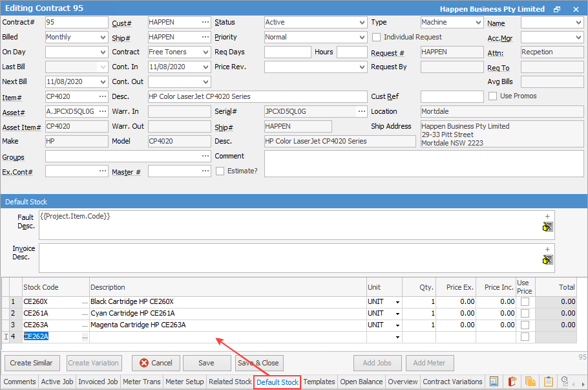
Task: Enable the Use Promos checkbox
Action: (x=493, y=96)
